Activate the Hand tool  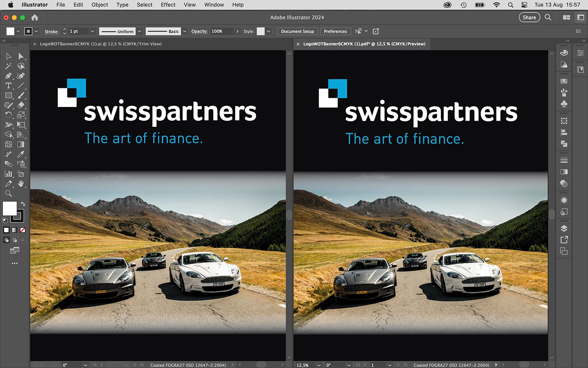coord(21,184)
